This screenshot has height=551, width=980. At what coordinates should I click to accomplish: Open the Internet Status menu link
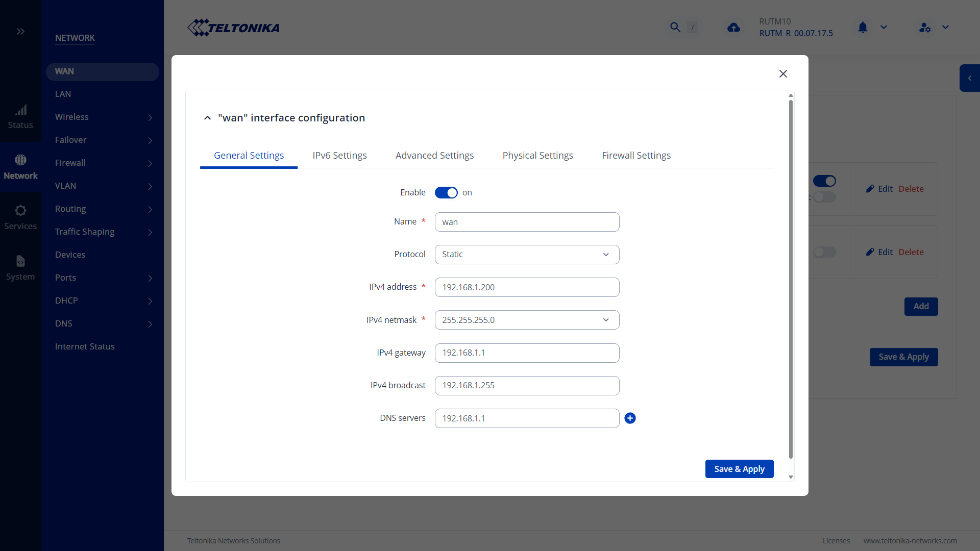click(x=85, y=346)
